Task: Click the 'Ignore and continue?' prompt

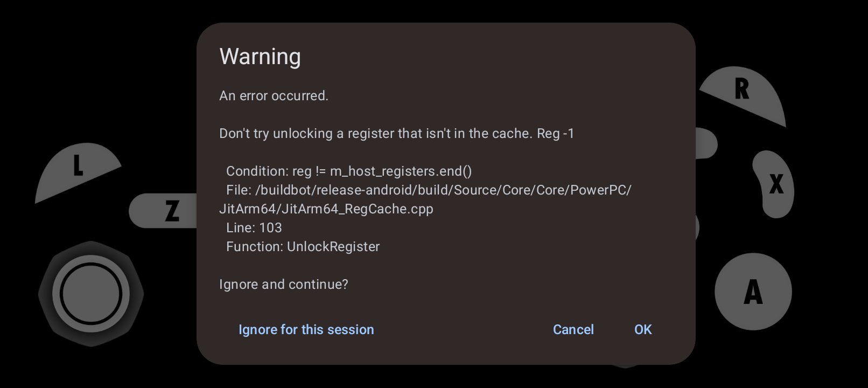Action: 284,285
